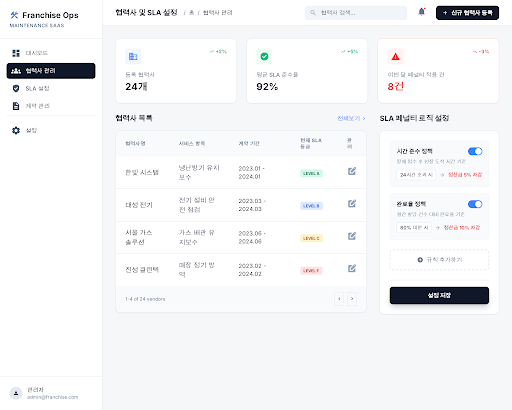Toggle the 시간 준수 정책 switch
512x410 pixels.
pos(475,151)
